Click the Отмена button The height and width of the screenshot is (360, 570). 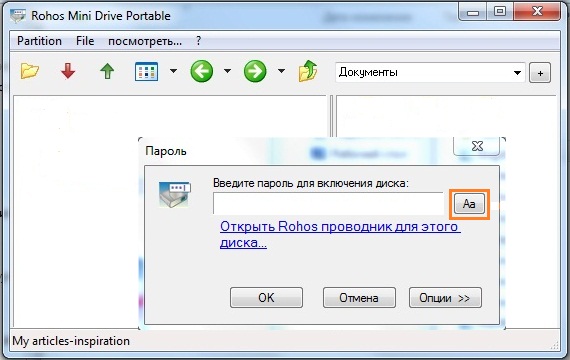[x=359, y=297]
